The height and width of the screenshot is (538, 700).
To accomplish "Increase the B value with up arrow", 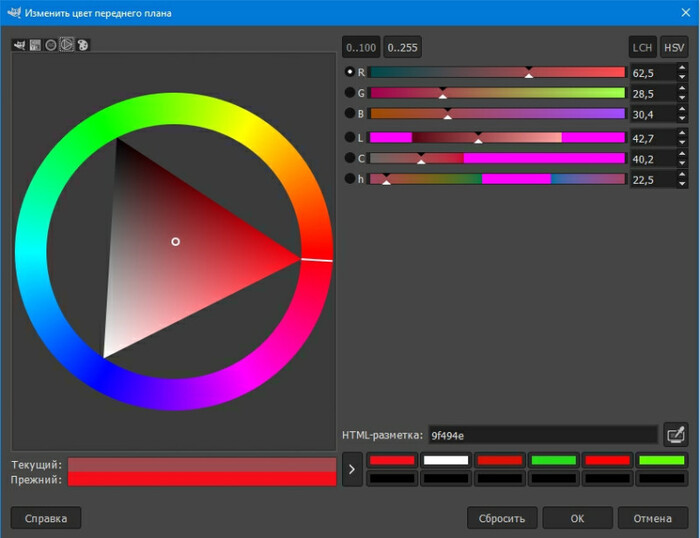I will (682, 109).
